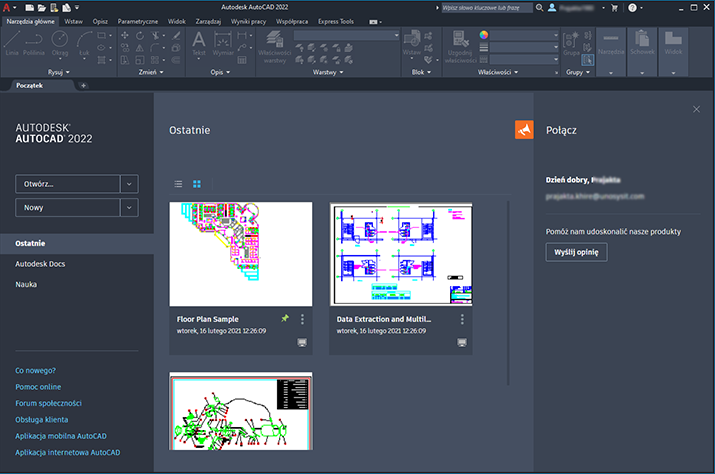Click the Otwórz... button
Screen dimensions: 715x474
click(x=67, y=184)
